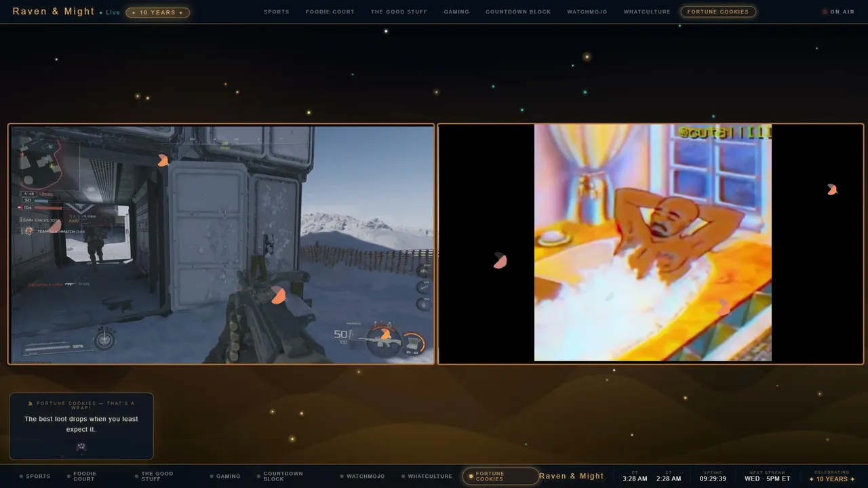Select the first-person shooter gameplay video feed
This screenshot has width=868, height=488.
pos(221,244)
